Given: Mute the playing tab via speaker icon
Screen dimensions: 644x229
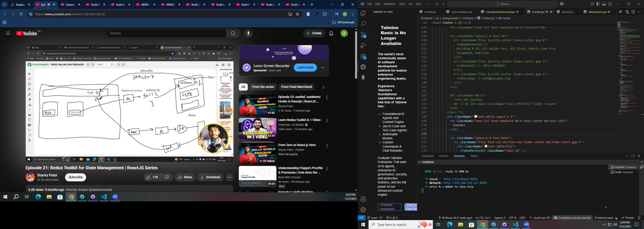Looking at the screenshot, I should pos(49,4).
